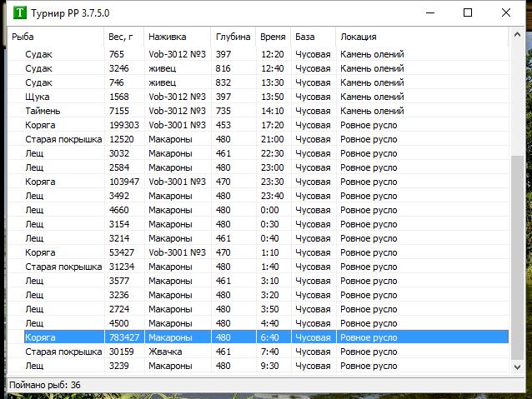The image size is (532, 399).
Task: Select the Щука row at 13:50
Action: (258, 97)
